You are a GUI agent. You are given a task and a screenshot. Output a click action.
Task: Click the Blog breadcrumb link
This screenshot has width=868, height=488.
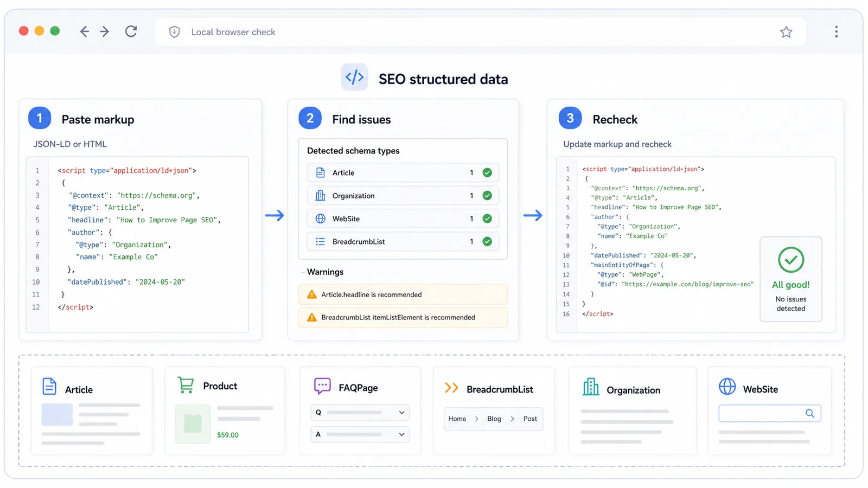click(494, 419)
